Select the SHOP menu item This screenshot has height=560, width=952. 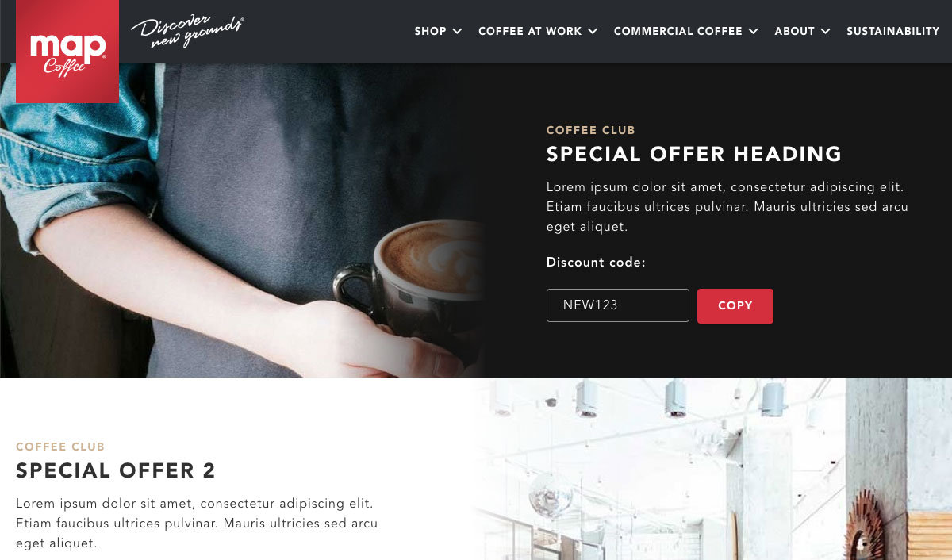431,32
